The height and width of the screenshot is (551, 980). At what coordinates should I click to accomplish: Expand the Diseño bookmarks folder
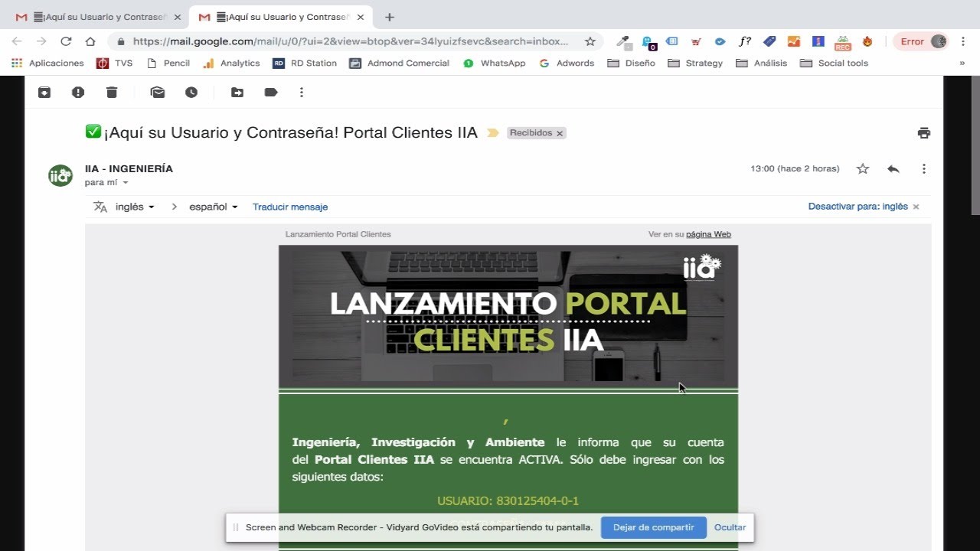point(631,64)
